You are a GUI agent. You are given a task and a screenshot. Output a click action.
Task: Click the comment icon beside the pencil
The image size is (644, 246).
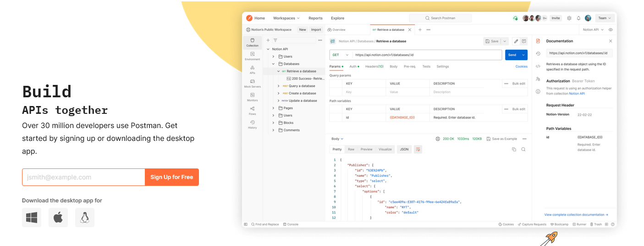[x=524, y=41]
